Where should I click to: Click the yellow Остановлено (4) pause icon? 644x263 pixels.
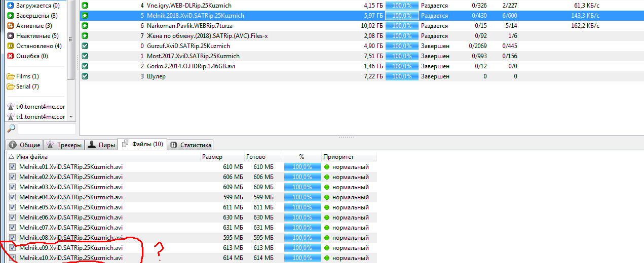[11, 46]
